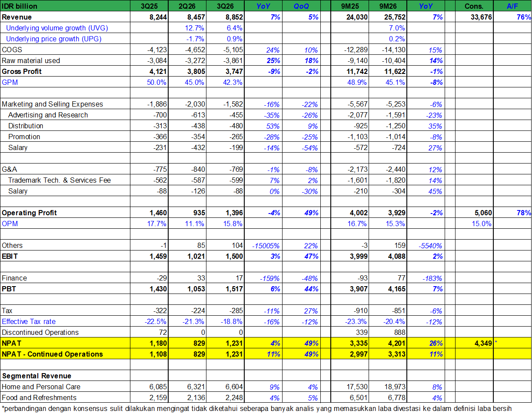Click Home and Personal Care 9M26 18,973
This screenshot has height=414, width=532.
click(x=394, y=387)
